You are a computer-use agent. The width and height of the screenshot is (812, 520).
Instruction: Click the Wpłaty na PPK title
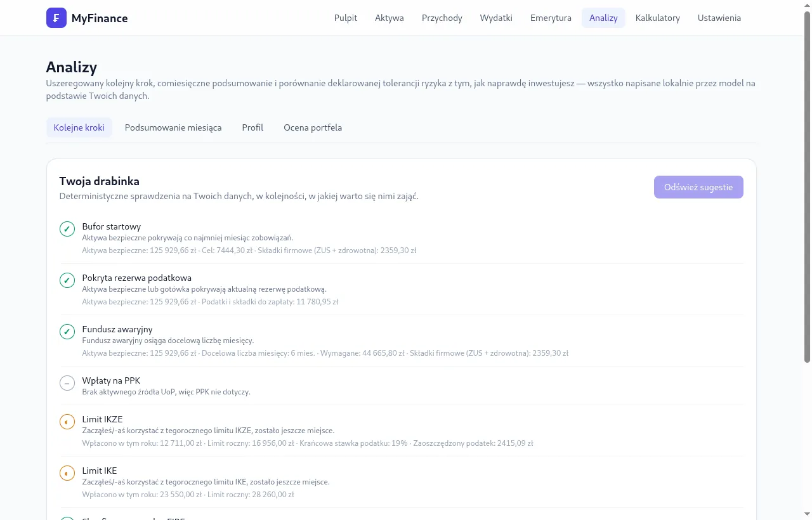tap(111, 380)
